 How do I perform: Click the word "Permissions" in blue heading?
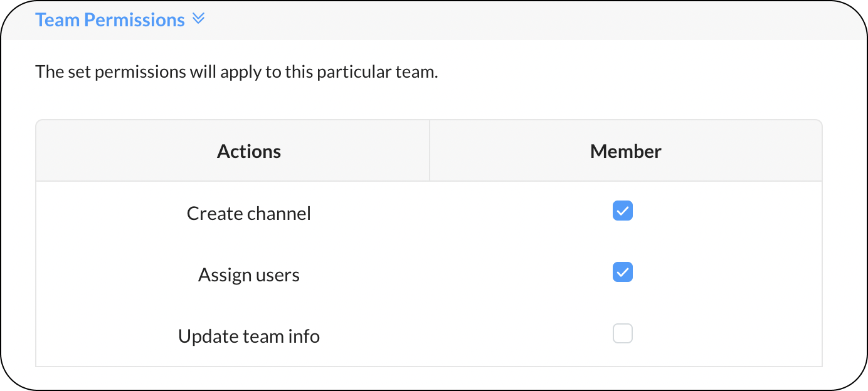click(x=134, y=20)
